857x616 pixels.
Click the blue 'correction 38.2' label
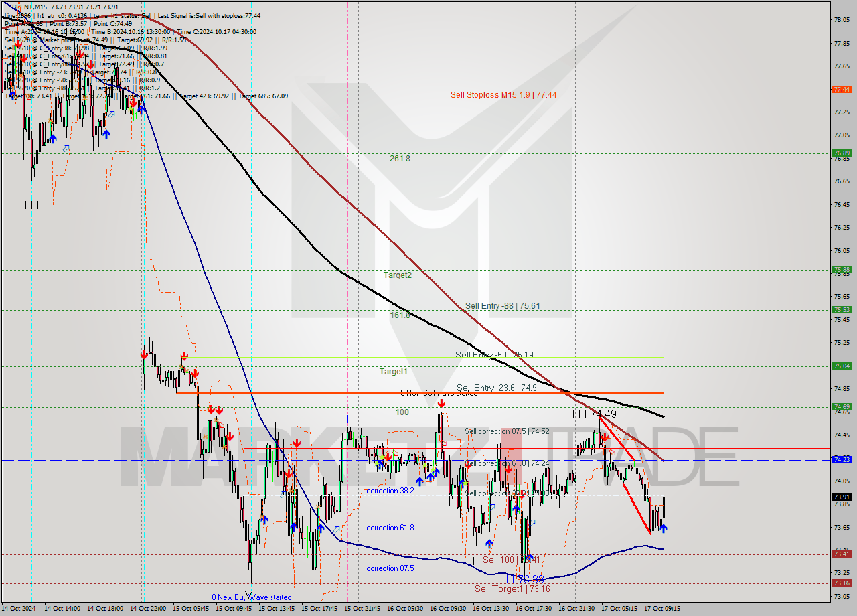390,491
